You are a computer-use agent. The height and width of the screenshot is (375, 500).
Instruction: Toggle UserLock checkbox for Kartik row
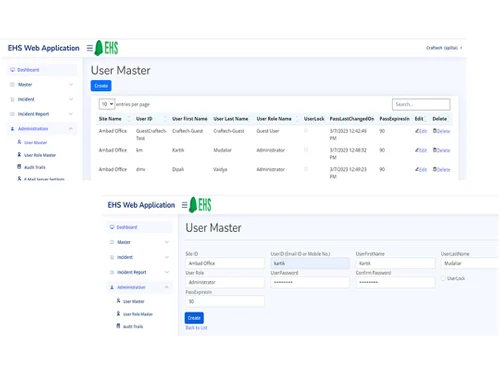click(x=306, y=150)
